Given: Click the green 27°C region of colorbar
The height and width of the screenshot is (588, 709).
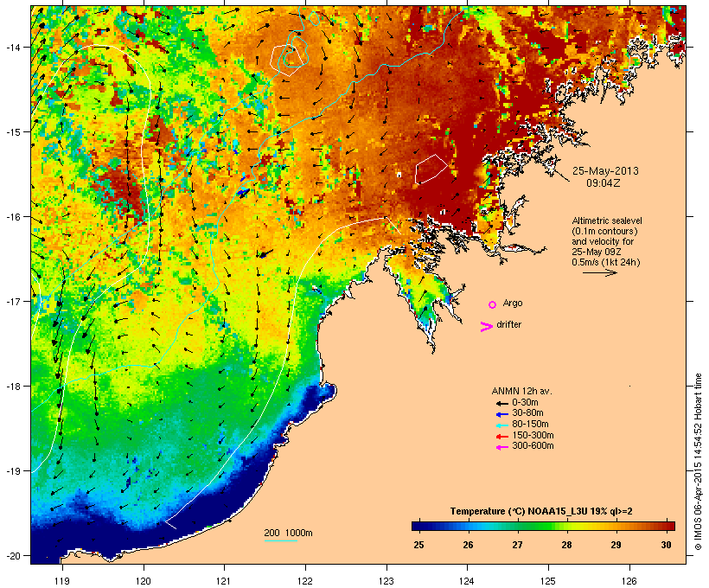Looking at the screenshot, I should (517, 526).
